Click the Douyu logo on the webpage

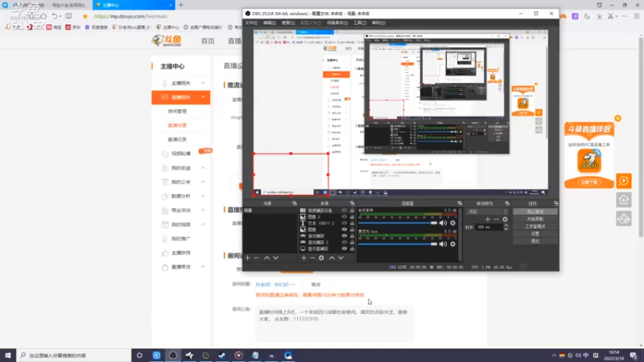pos(167,40)
